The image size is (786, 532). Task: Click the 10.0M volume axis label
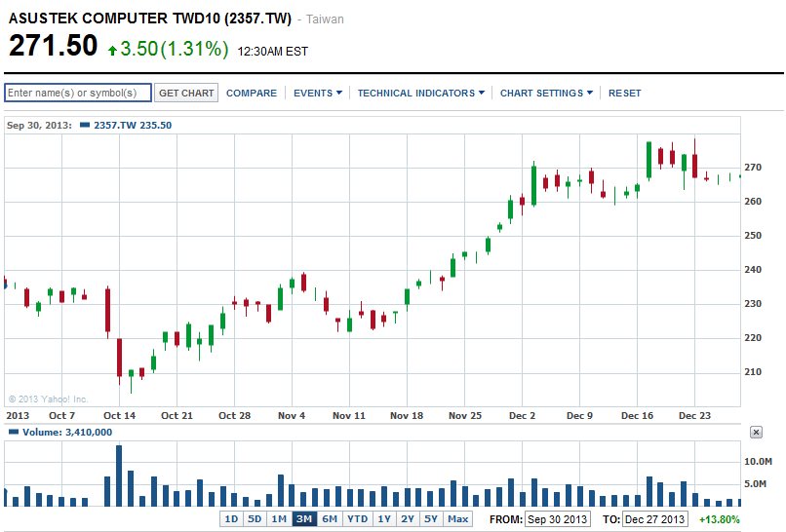coord(758,461)
